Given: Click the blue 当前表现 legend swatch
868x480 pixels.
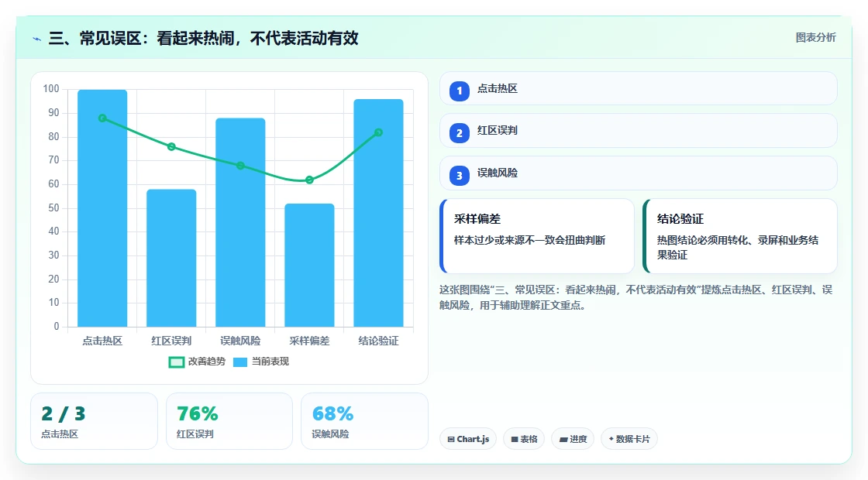Looking at the screenshot, I should [240, 362].
